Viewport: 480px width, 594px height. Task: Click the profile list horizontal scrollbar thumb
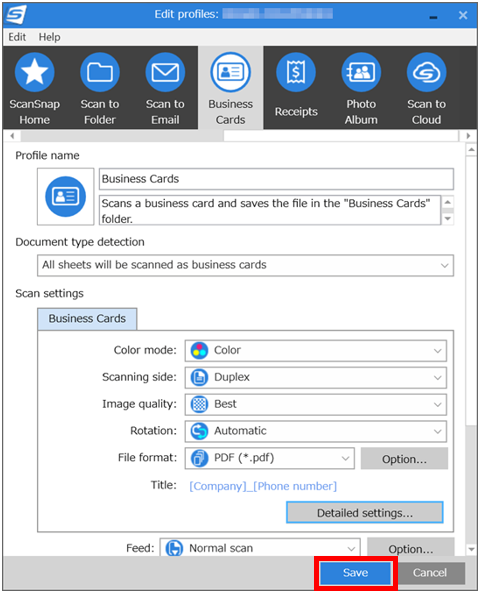(x=122, y=136)
